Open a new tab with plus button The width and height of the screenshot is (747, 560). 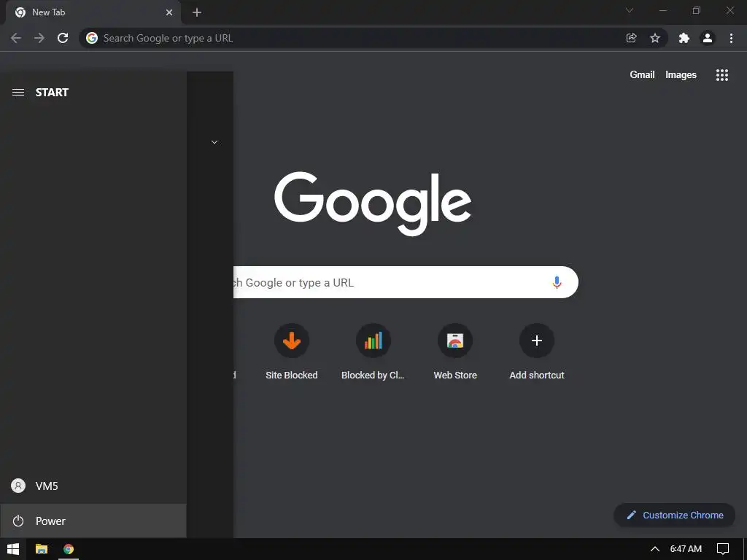197,12
